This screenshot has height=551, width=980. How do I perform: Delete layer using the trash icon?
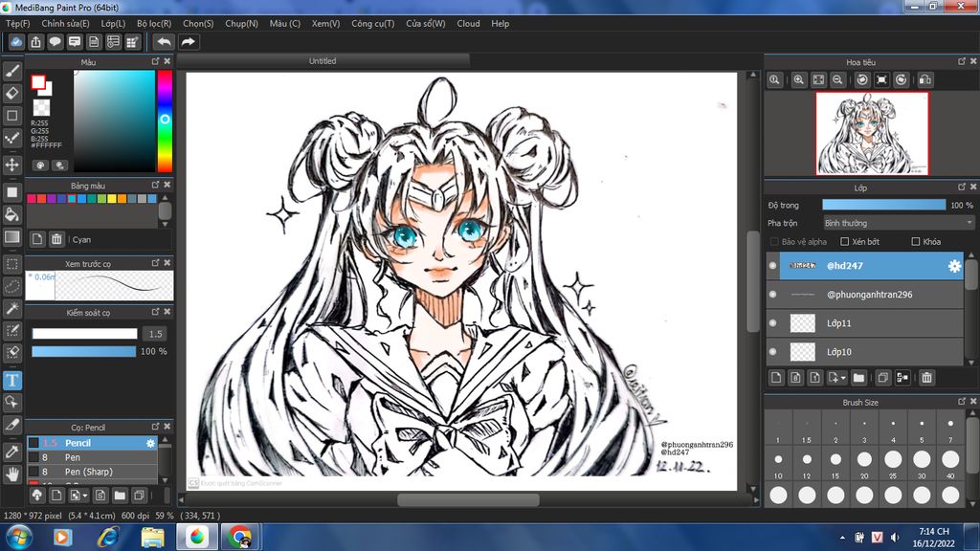[x=926, y=378]
